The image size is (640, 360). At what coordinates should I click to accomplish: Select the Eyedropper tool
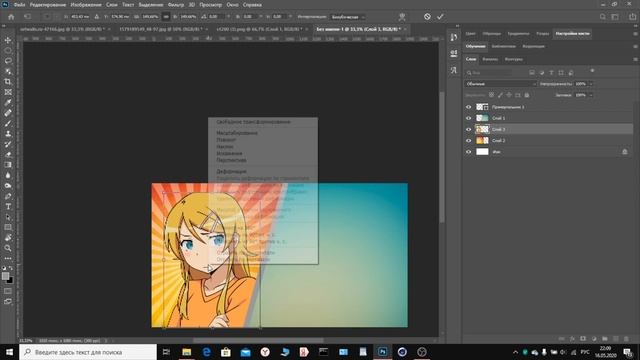coord(8,102)
